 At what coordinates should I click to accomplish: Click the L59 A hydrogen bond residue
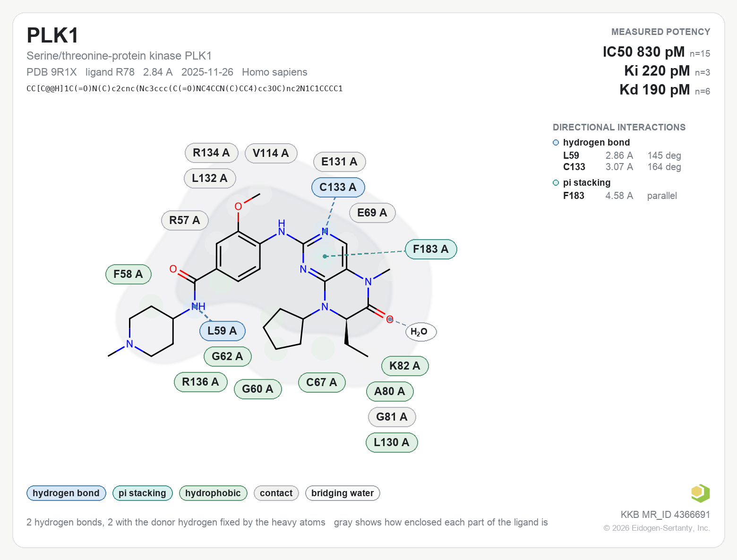[x=222, y=331]
